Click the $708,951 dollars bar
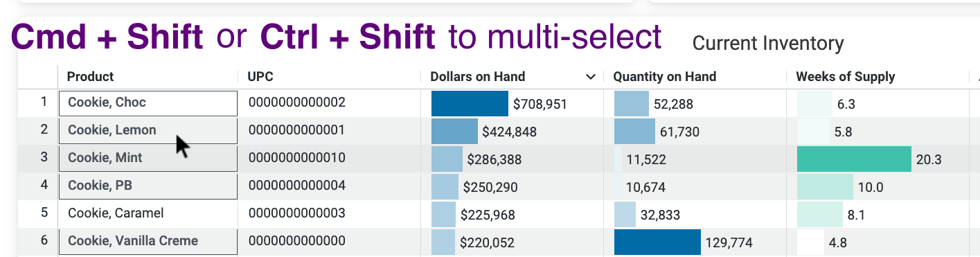Viewport: 980px width, 257px height. pyautogui.click(x=470, y=104)
